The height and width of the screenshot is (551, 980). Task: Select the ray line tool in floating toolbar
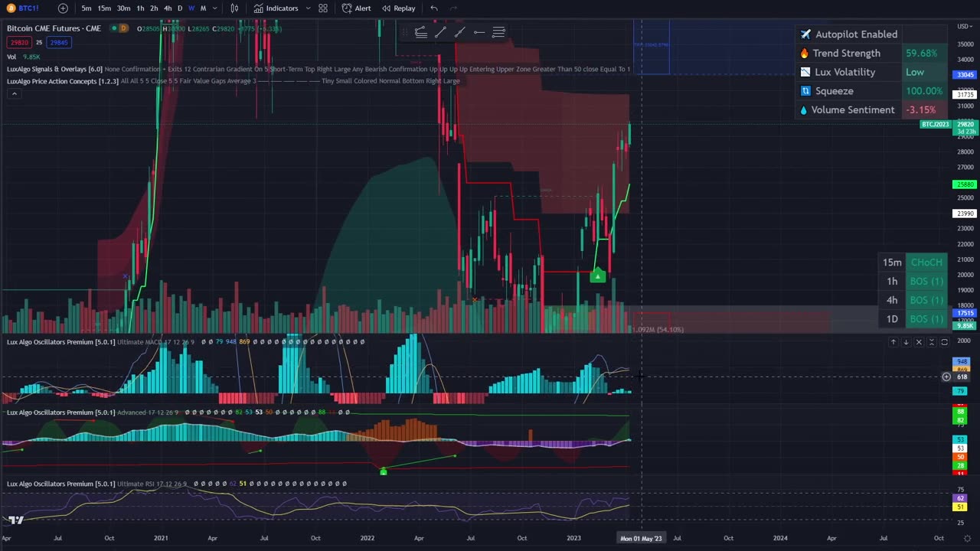tap(459, 32)
